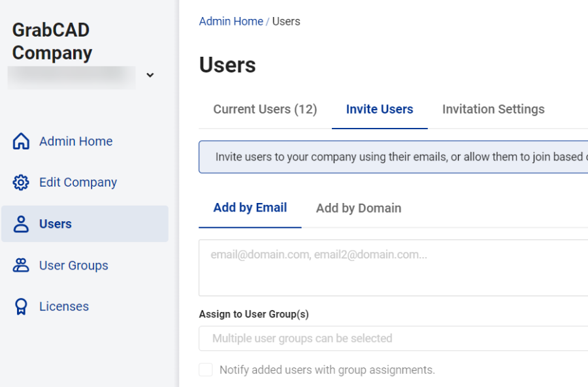Go to User Groups text label in sidebar
588x387 pixels.
[73, 266]
